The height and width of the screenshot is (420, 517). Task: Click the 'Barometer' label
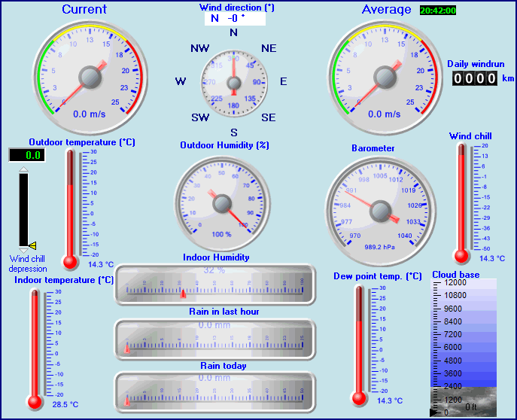[373, 148]
